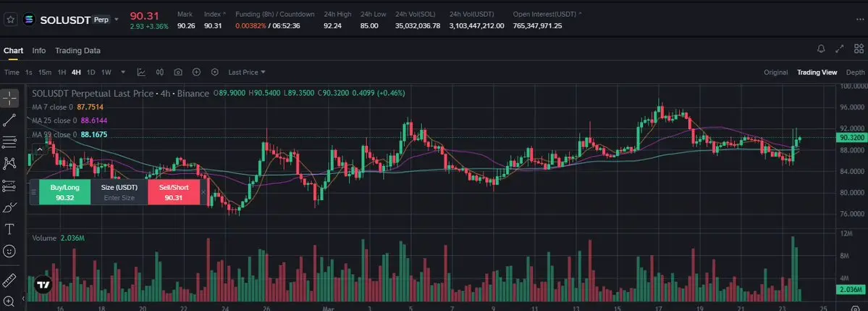Click MA 7 close indicator legend

tap(67, 107)
